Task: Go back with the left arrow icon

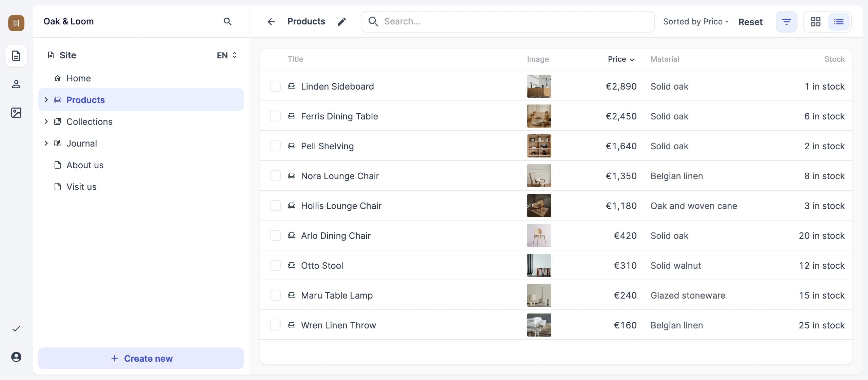Action: tap(271, 22)
